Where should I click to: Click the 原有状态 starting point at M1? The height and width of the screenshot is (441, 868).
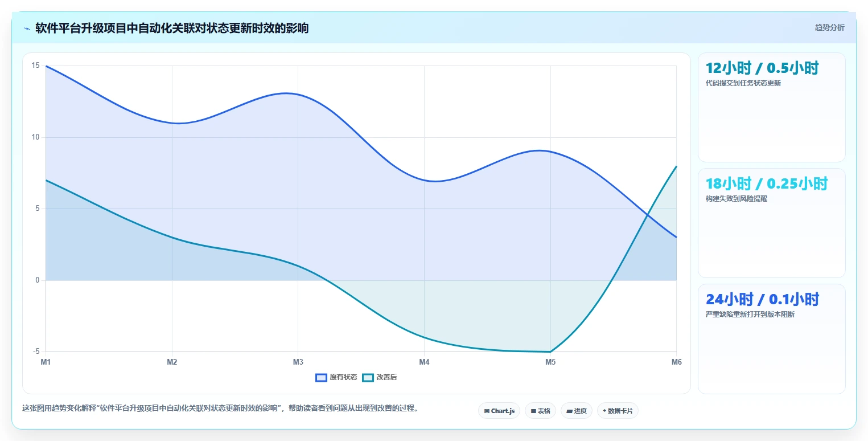pos(46,66)
